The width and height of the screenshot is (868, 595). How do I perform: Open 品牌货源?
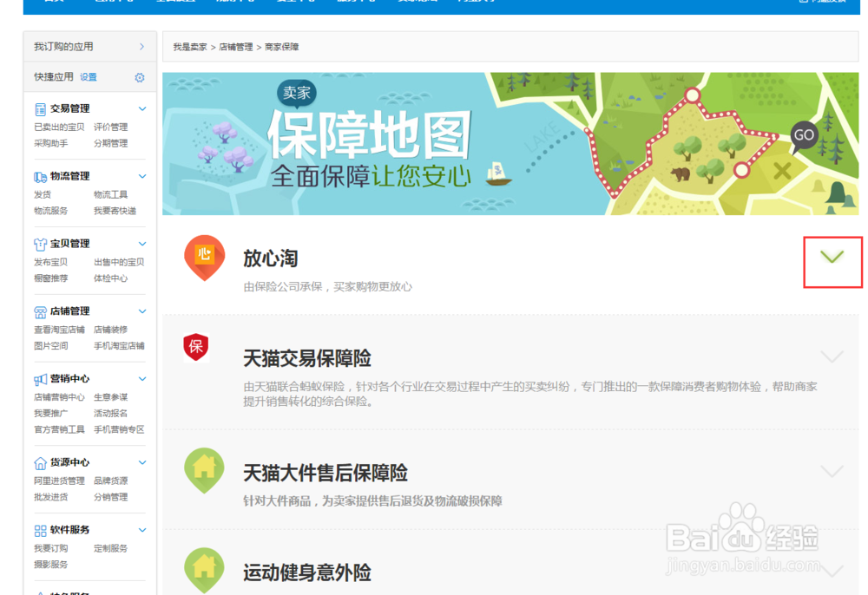[110, 481]
